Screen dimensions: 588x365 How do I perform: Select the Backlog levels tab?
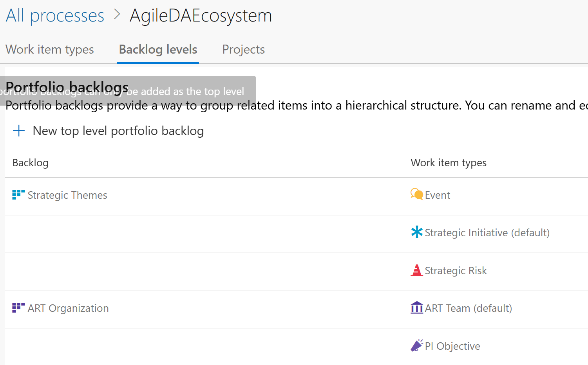(x=158, y=50)
